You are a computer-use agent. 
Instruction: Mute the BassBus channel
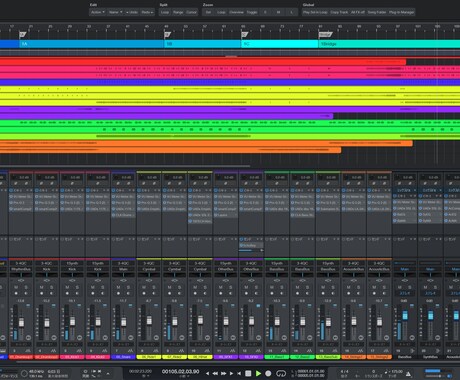[400, 287]
